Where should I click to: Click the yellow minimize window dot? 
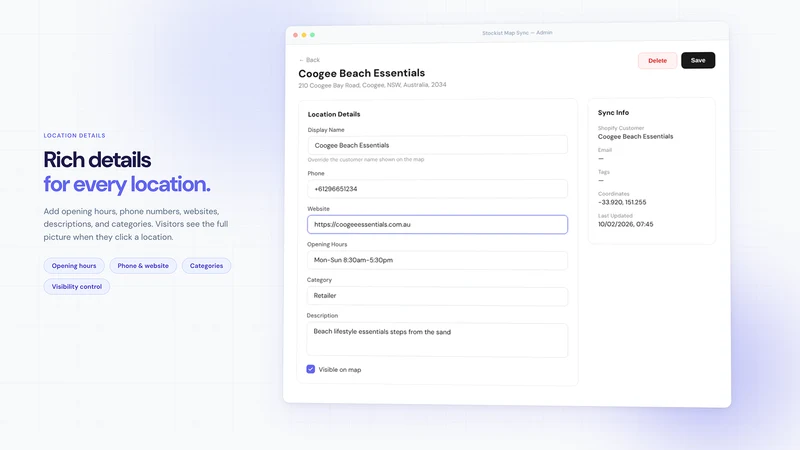304,35
